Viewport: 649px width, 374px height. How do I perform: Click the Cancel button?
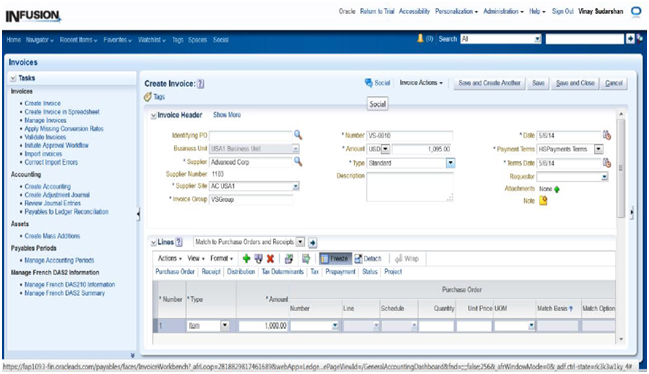point(614,83)
